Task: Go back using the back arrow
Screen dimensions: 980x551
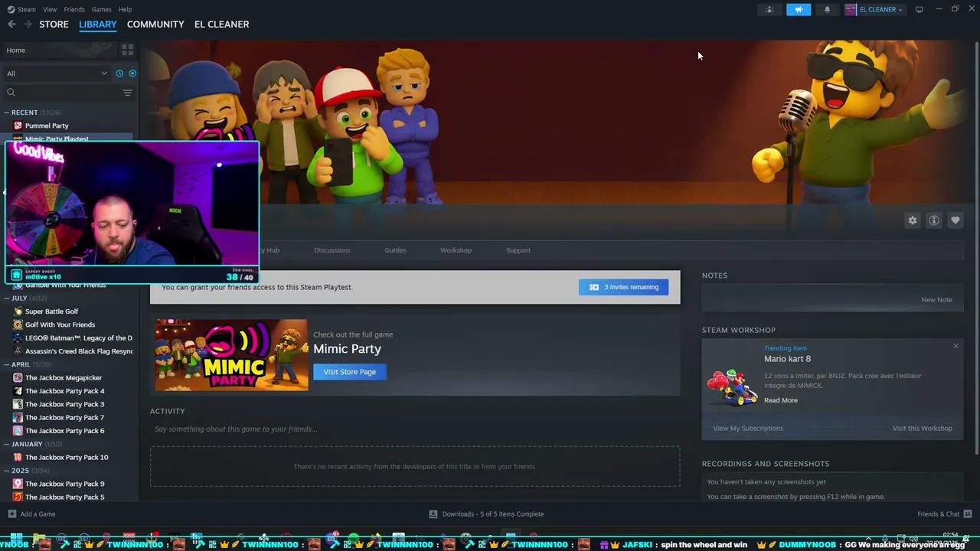Action: pyautogui.click(x=11, y=24)
